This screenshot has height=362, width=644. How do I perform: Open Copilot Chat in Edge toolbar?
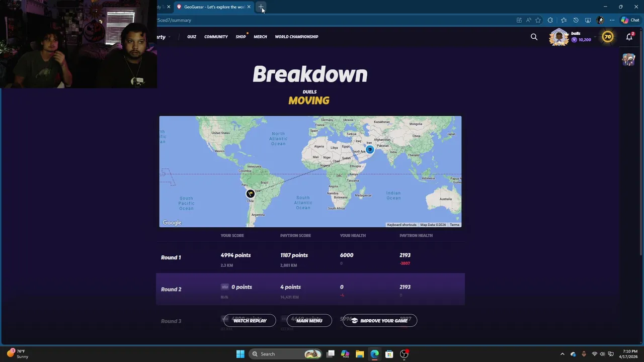pyautogui.click(x=630, y=20)
